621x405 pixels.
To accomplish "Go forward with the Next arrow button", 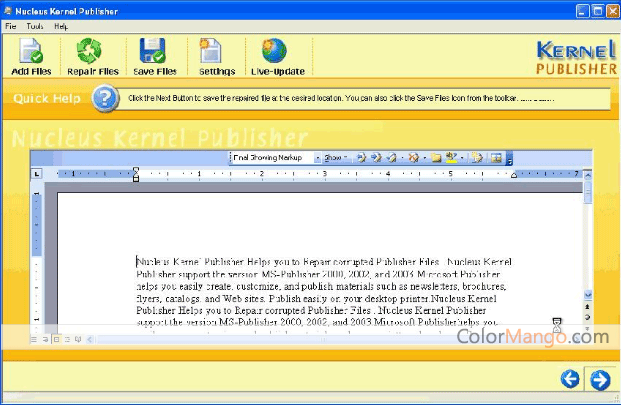I will tap(600, 379).
